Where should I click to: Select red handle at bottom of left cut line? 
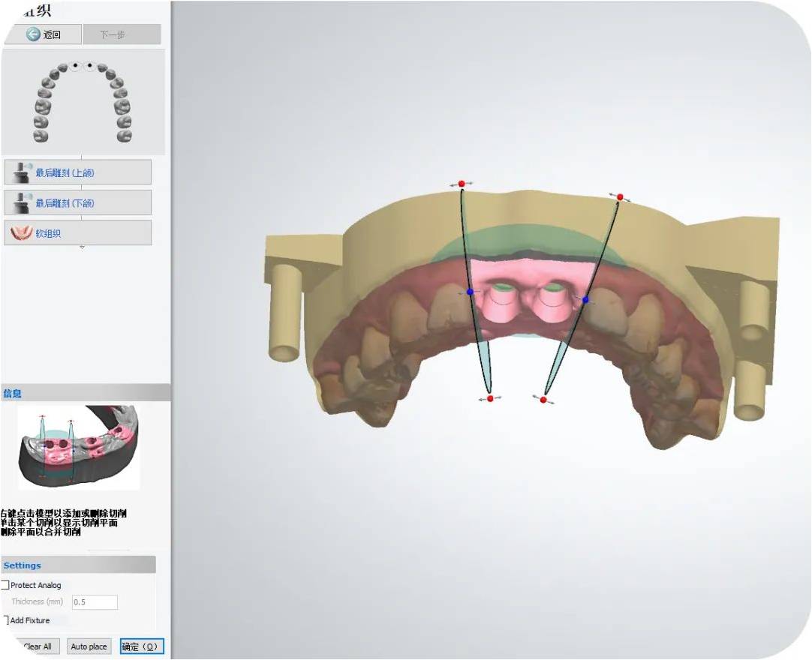(490, 399)
